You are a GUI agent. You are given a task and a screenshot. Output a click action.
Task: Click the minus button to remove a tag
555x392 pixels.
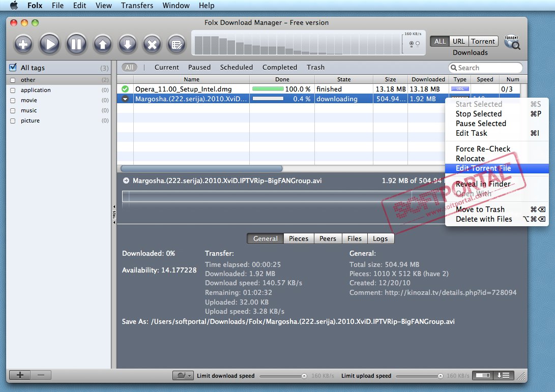point(41,375)
